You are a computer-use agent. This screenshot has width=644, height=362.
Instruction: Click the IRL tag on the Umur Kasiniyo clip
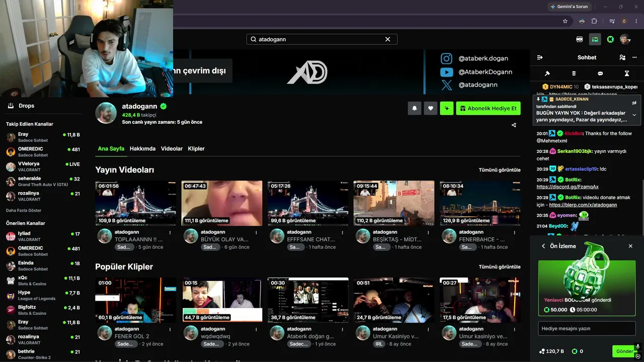379,344
